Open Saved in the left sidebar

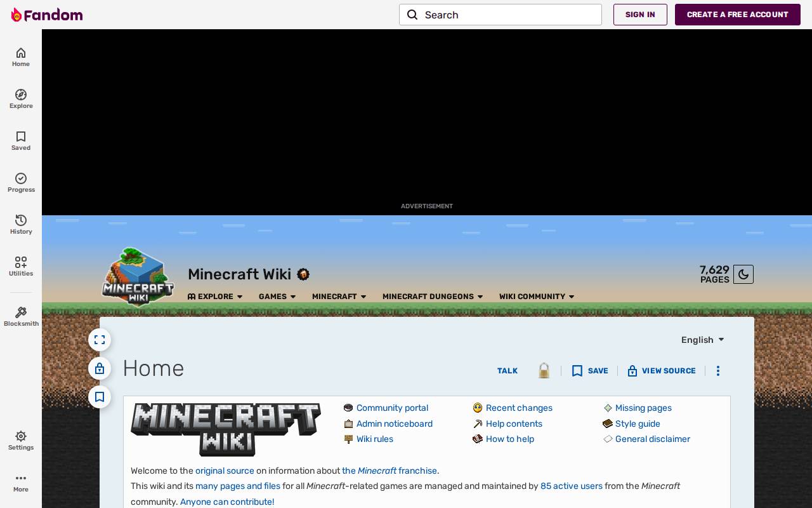click(x=21, y=141)
